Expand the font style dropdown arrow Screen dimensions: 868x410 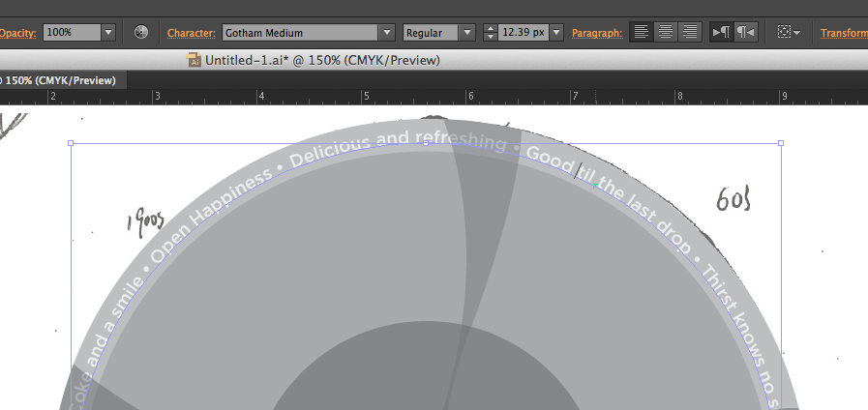coord(467,33)
